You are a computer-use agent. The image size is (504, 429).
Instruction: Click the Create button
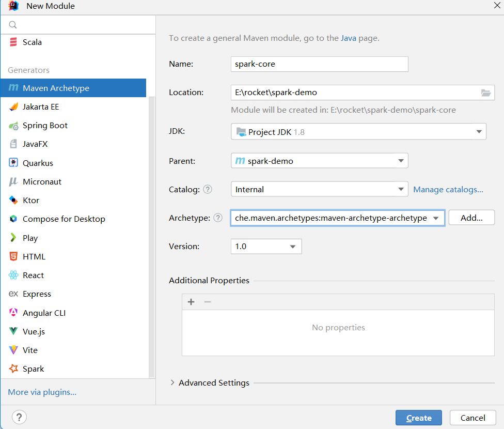click(x=418, y=418)
